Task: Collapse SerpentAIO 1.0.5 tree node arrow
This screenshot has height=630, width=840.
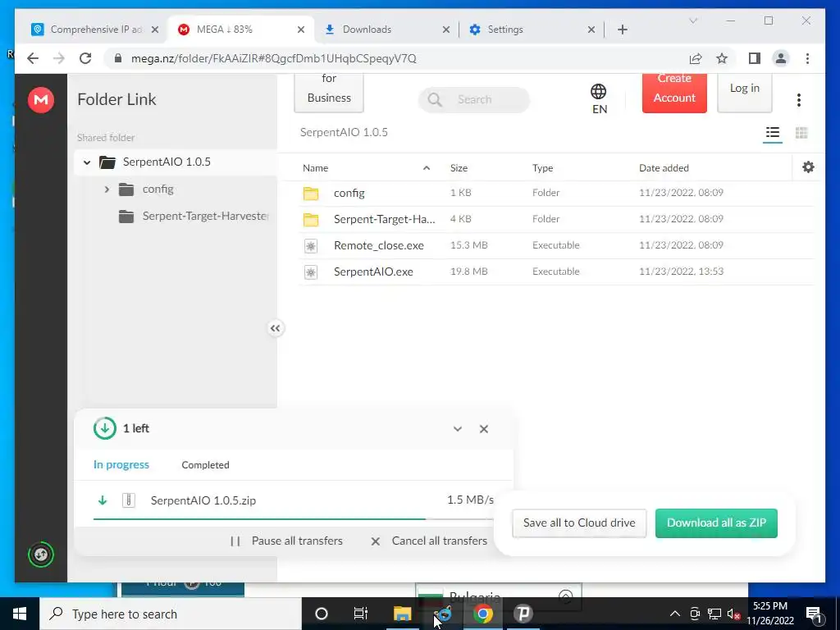Action: pyautogui.click(x=87, y=162)
